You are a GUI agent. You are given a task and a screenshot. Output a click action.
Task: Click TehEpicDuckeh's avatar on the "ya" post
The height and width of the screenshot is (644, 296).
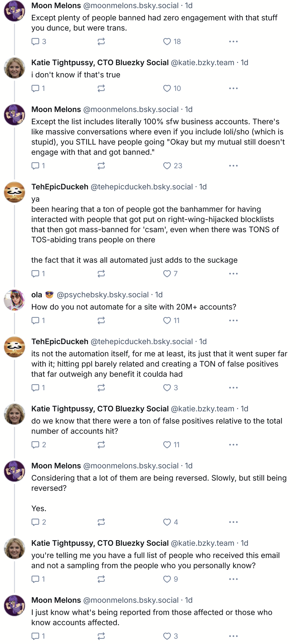[x=14, y=192]
